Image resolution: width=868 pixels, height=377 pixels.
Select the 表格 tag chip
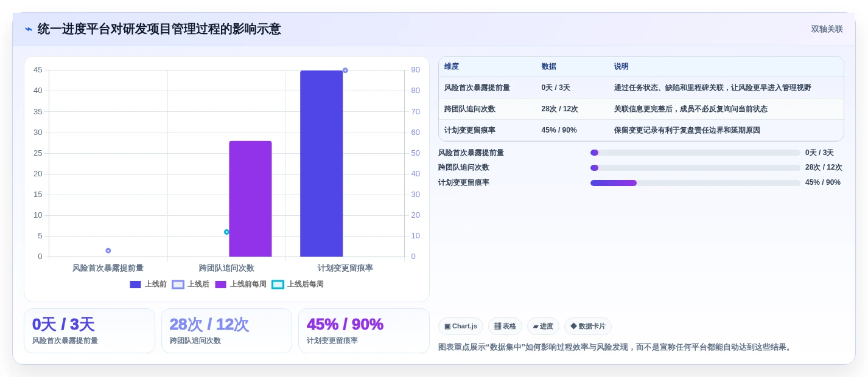pyautogui.click(x=505, y=327)
